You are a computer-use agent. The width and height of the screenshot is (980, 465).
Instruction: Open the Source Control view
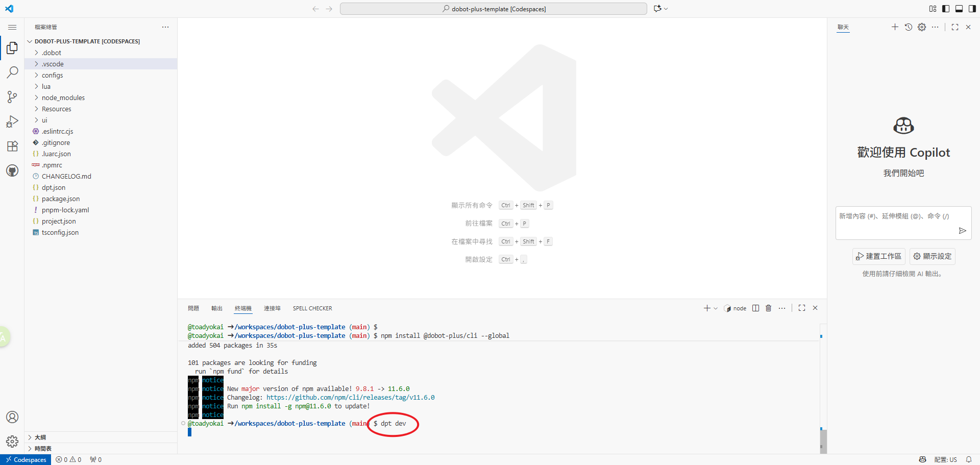coord(12,97)
